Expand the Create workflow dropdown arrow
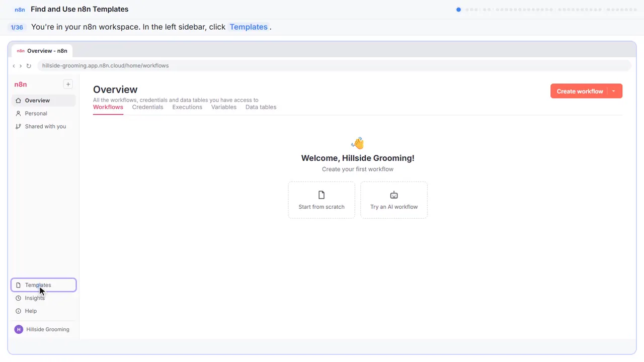This screenshot has height=362, width=644. tap(614, 91)
